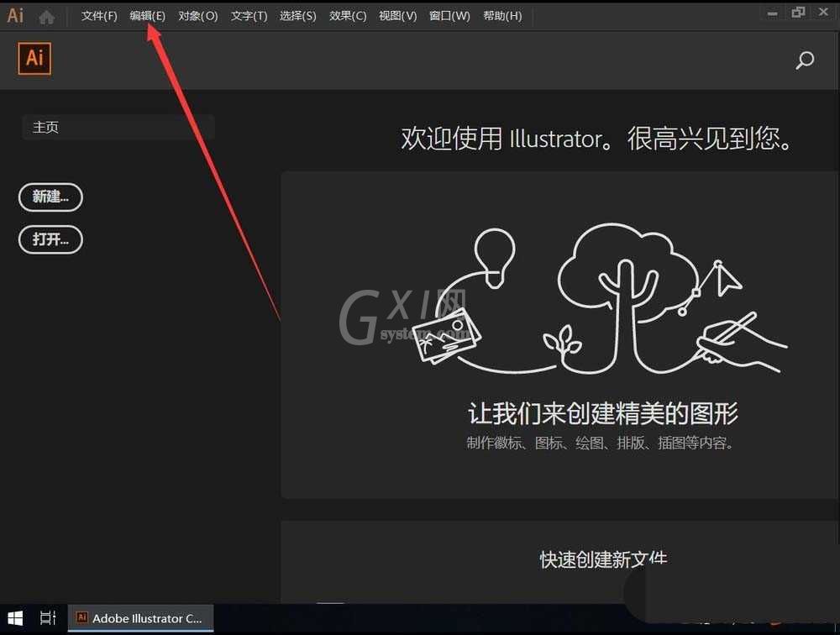Open the Task View taskbar icon
Screen dimensions: 840x635
48,618
